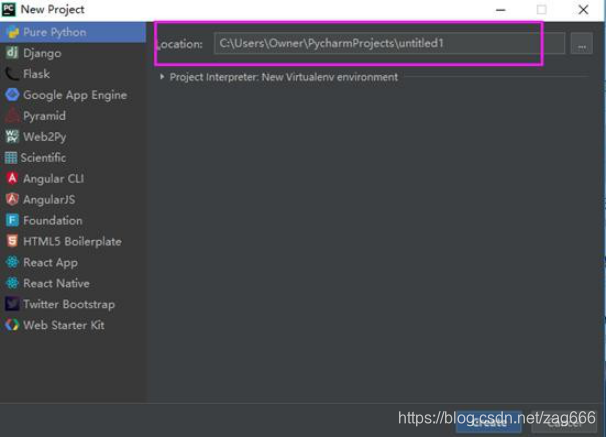Choose the React Native icon
This screenshot has width=606, height=437.
[x=12, y=283]
